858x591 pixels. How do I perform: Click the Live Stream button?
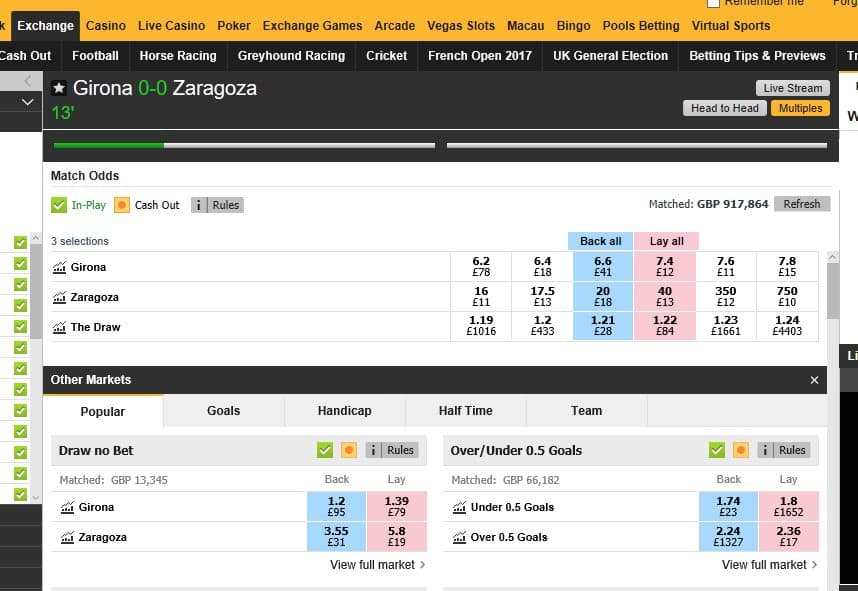pos(792,88)
